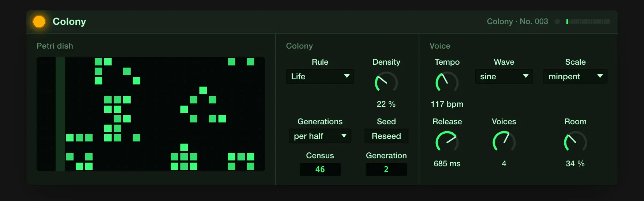Viewport: 644px width, 201px height.
Task: Toggle the orange Colony power button
Action: (x=39, y=22)
